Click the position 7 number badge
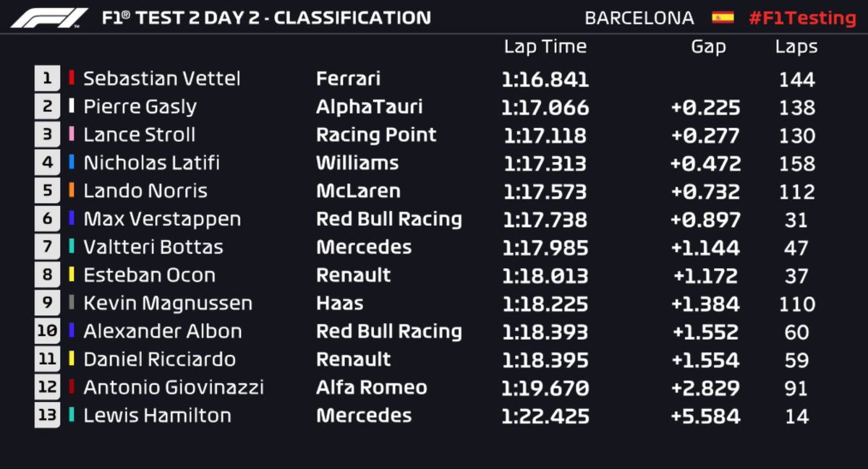 point(47,247)
